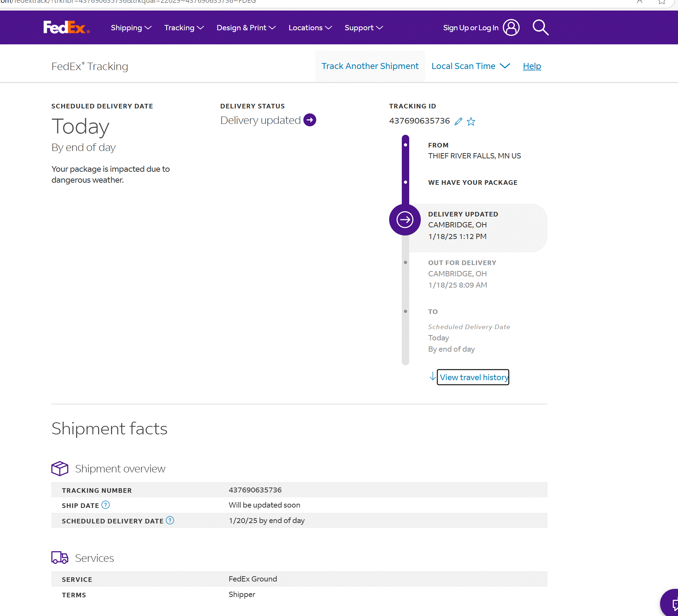
Task: Click the FedEx Ground service value
Action: (x=253, y=579)
